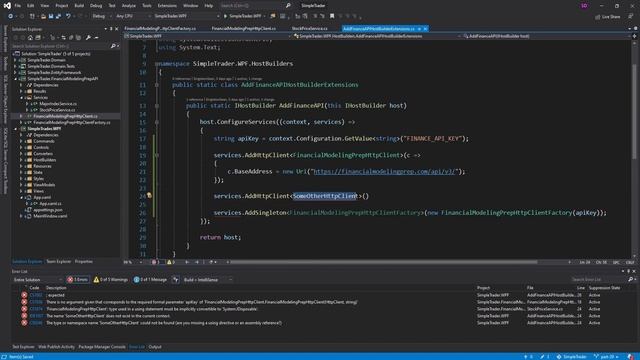Screen dimensions: 640x360
Task: Open the financialmodelingprep.com URL link in code
Action: 384,171
